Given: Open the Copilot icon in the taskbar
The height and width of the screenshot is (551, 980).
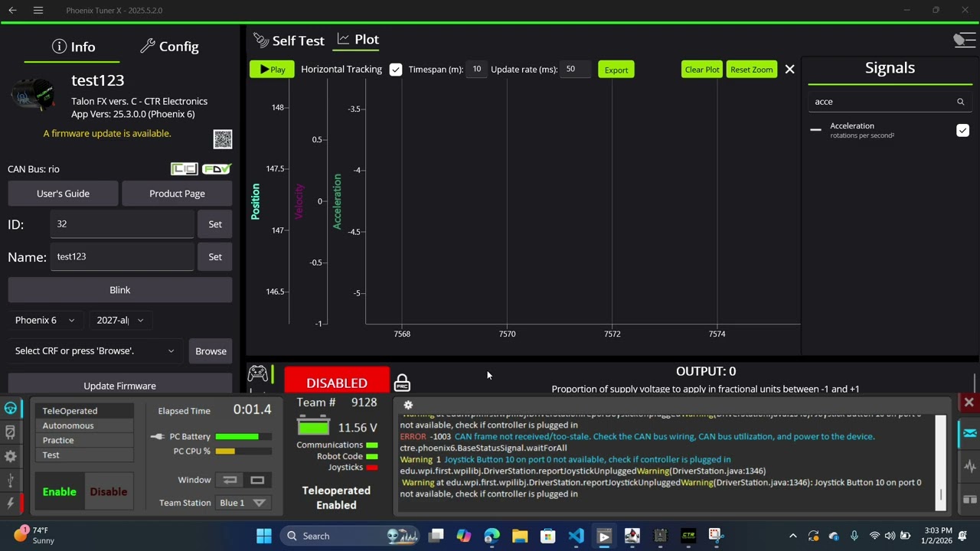Looking at the screenshot, I should pyautogui.click(x=464, y=536).
